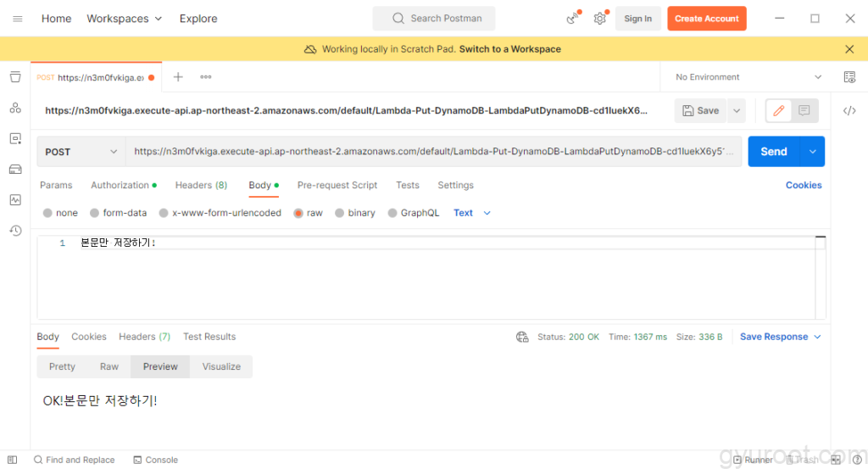The image size is (868, 469).
Task: Expand the No Environment selector
Action: [x=748, y=77]
